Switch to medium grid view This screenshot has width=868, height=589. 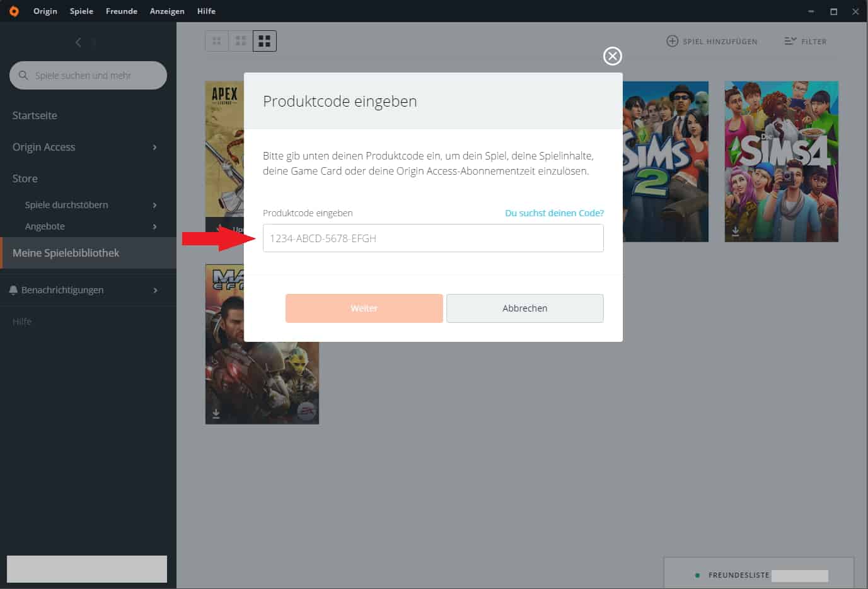241,41
